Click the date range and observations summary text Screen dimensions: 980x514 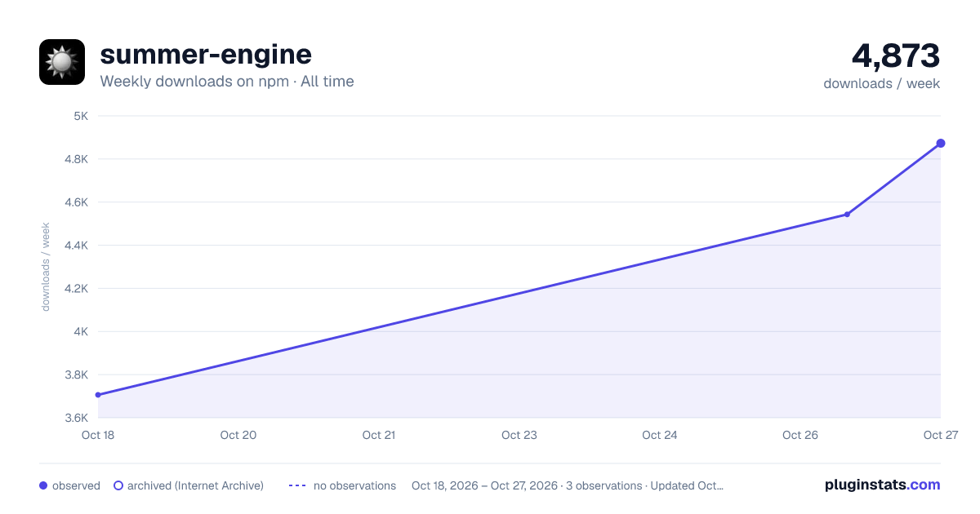568,485
